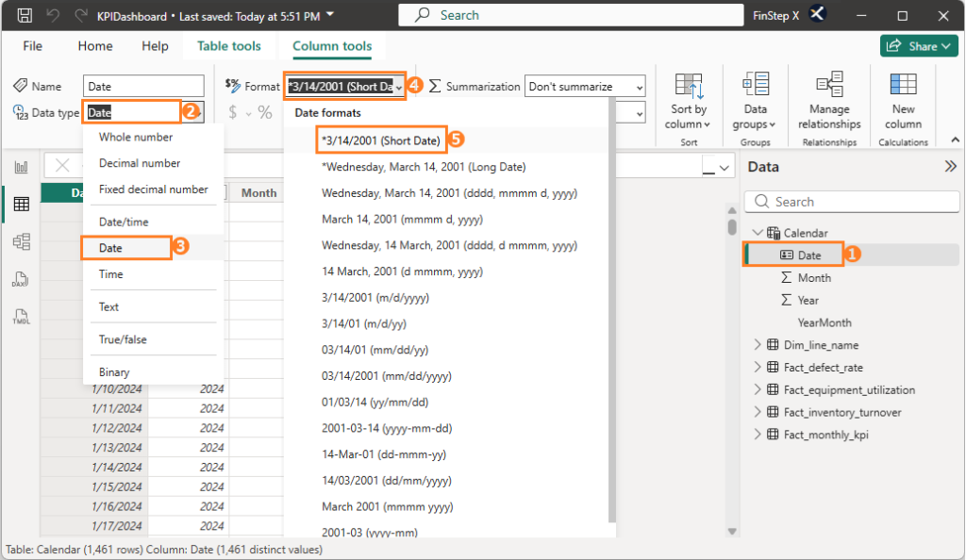
Task: Click the percent format icon
Action: [265, 112]
